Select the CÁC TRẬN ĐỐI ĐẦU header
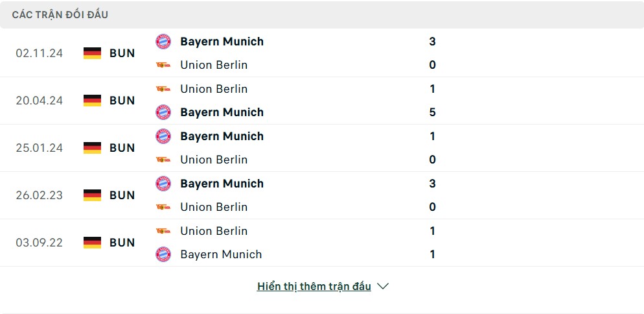 point(60,15)
